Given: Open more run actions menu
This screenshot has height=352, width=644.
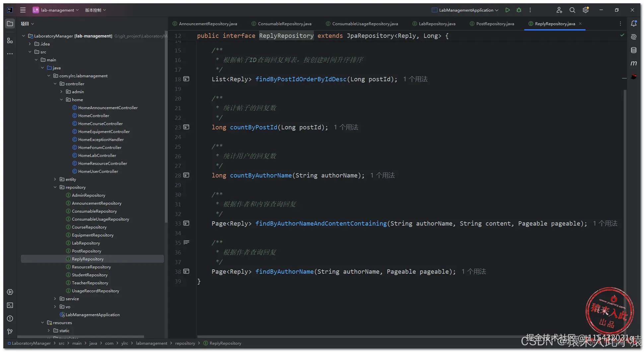Looking at the screenshot, I should tap(530, 10).
